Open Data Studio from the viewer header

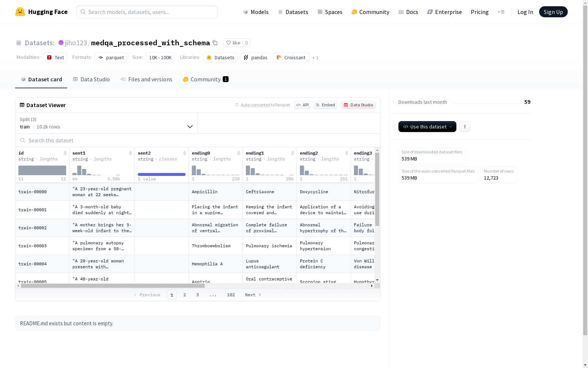click(x=358, y=105)
